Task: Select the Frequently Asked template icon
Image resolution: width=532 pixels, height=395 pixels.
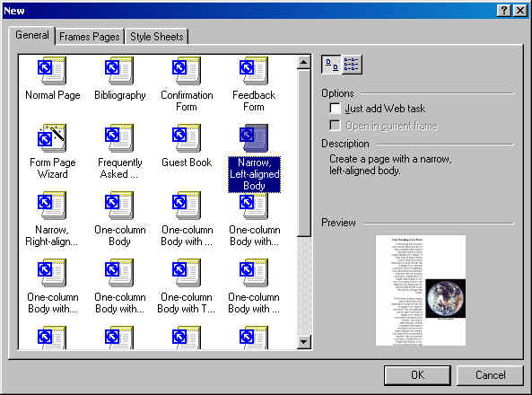Action: point(119,138)
